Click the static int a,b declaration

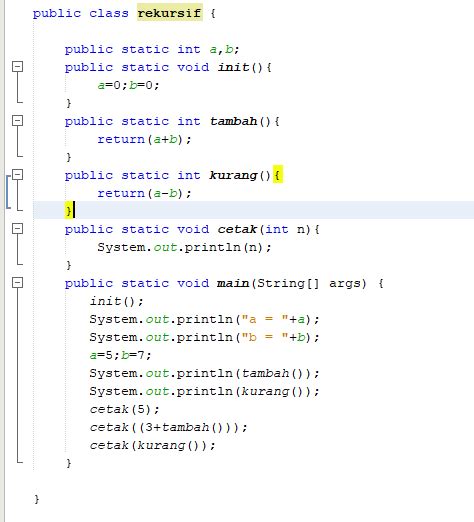click(x=152, y=49)
